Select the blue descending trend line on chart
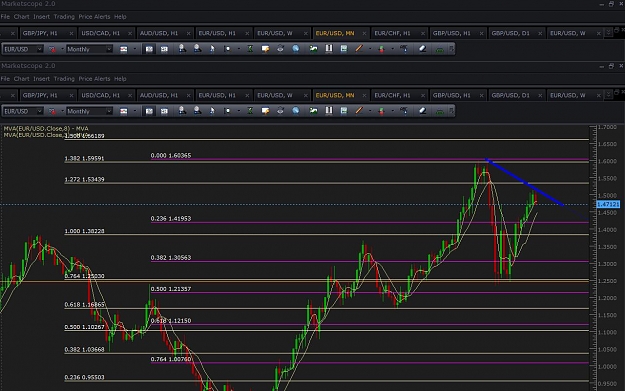This screenshot has height=391, width=625. [x=525, y=183]
